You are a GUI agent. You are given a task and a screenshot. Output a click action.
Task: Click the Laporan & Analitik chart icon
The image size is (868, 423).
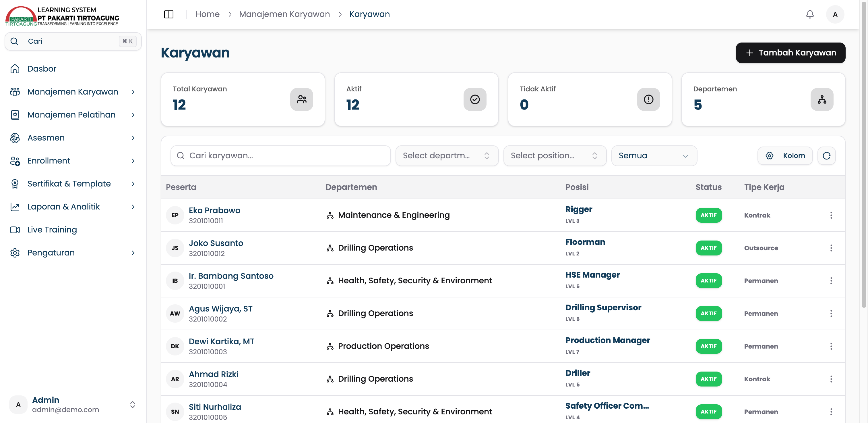point(15,207)
